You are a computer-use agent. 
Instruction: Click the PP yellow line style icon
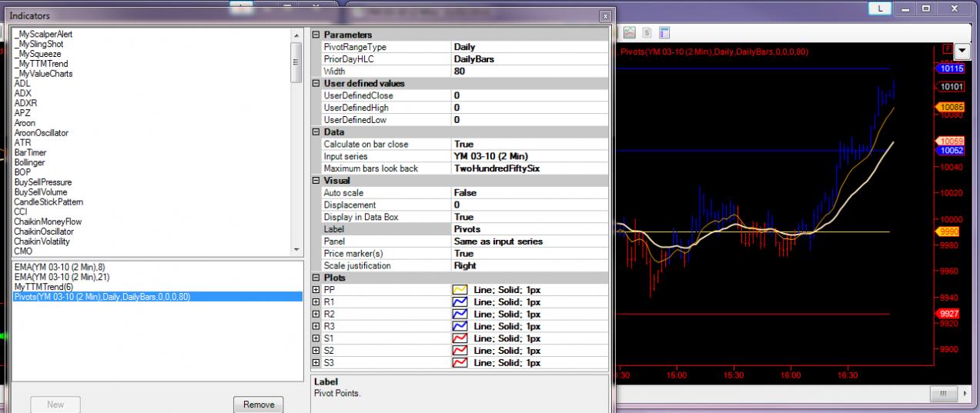point(460,290)
